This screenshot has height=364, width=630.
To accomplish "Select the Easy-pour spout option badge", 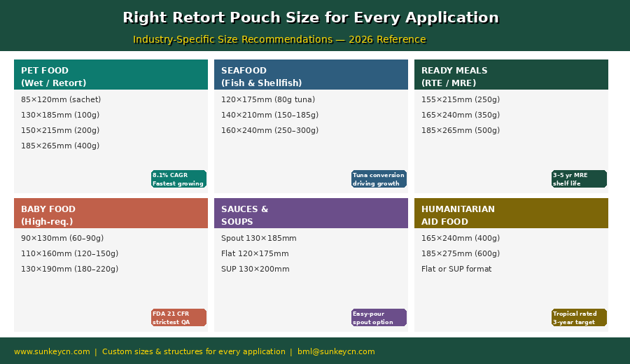I will coord(379,318).
